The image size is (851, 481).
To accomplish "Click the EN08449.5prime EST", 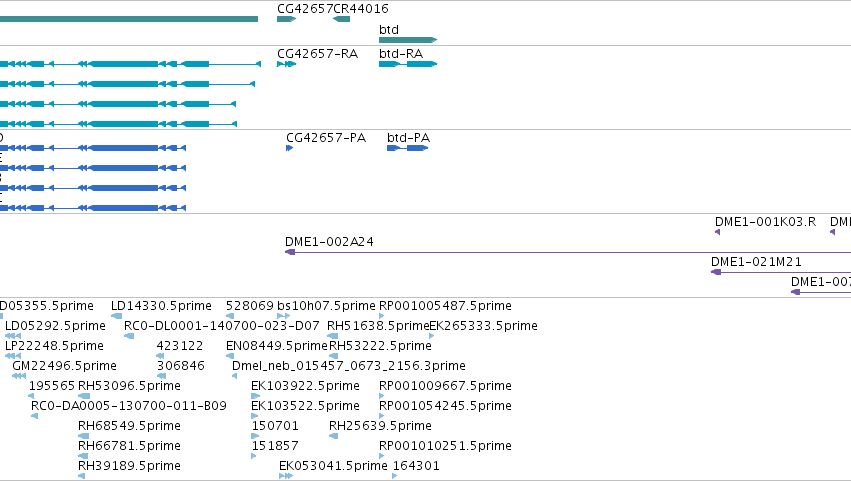I will coord(230,356).
